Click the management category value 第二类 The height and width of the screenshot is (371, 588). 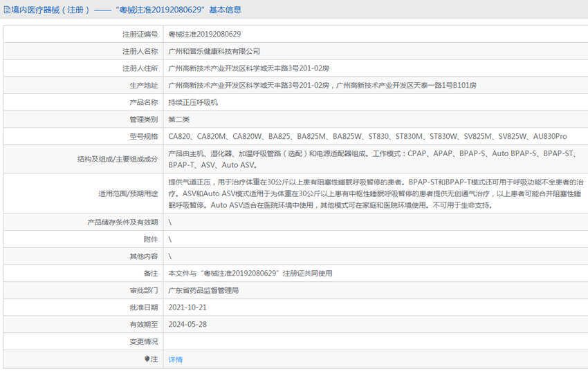click(179, 120)
